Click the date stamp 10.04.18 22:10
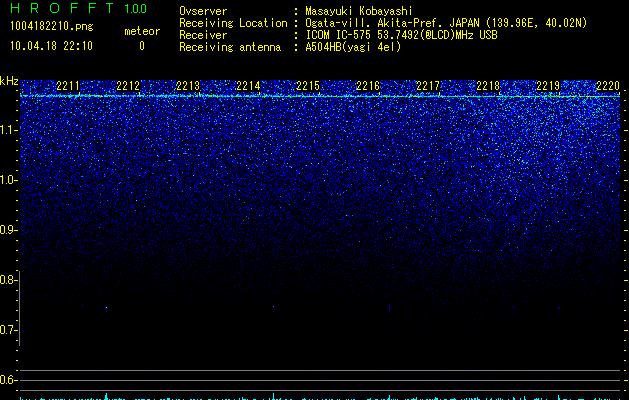This screenshot has width=629, height=400. [51, 46]
